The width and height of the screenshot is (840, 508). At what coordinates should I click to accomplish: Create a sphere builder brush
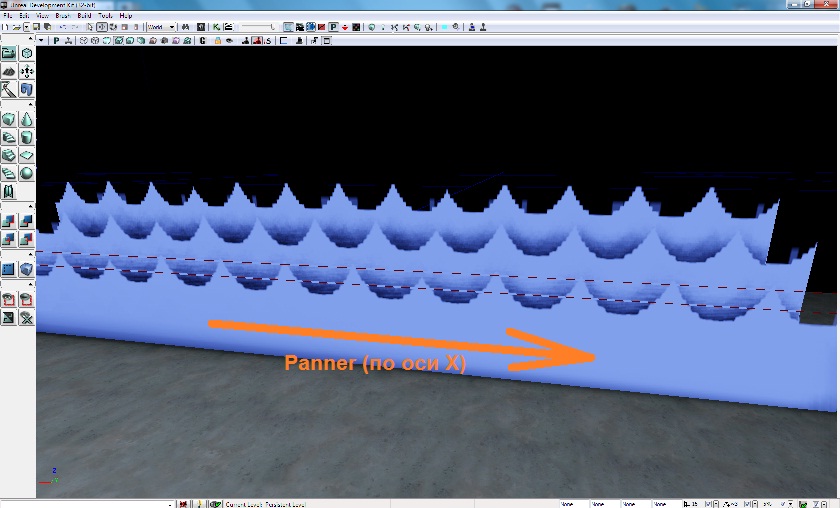pyautogui.click(x=27, y=173)
